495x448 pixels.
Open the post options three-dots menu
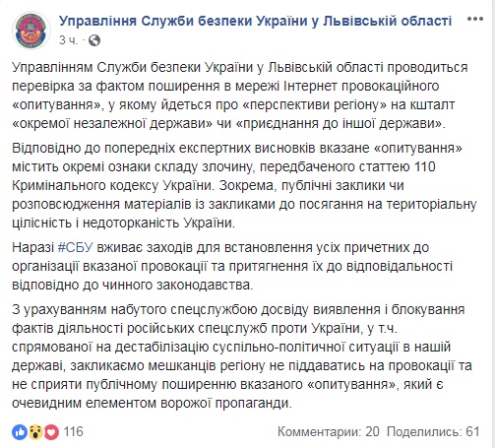pos(475,19)
